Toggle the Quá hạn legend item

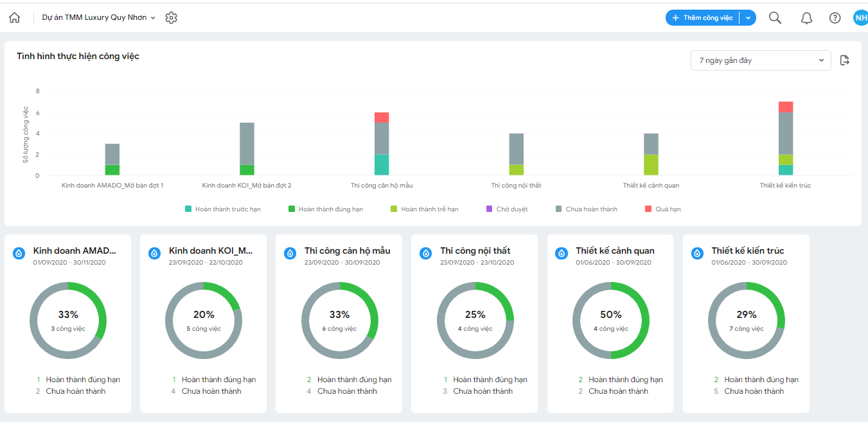[x=662, y=209]
